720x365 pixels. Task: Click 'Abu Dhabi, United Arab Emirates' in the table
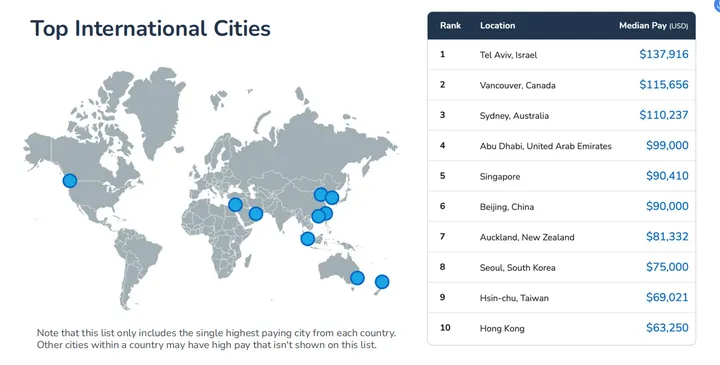point(546,146)
